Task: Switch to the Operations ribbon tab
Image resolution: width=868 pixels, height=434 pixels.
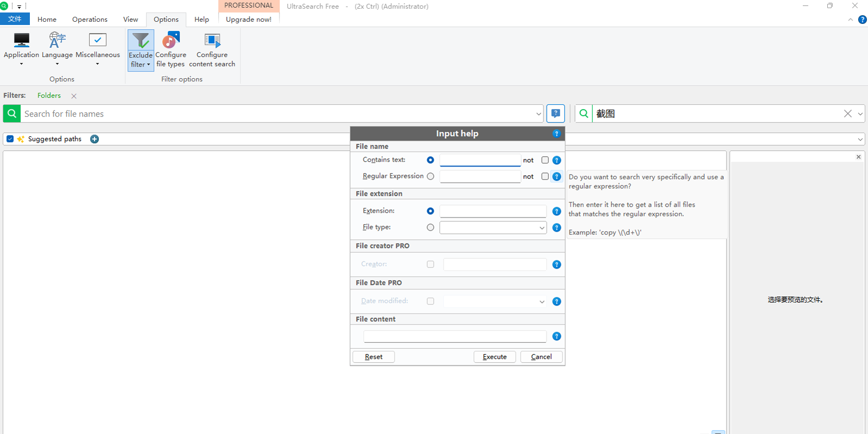Action: (90, 20)
